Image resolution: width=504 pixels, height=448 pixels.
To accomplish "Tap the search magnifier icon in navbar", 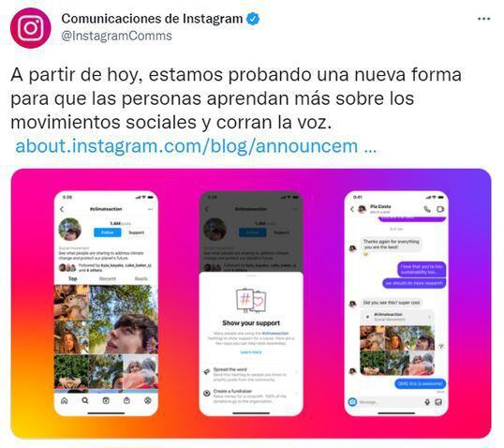I will coord(85,400).
